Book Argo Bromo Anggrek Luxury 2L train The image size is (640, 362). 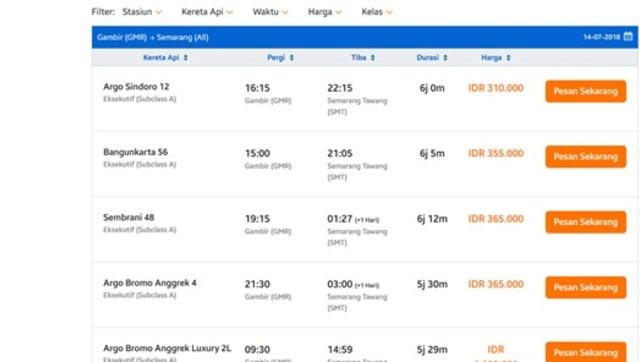point(586,352)
